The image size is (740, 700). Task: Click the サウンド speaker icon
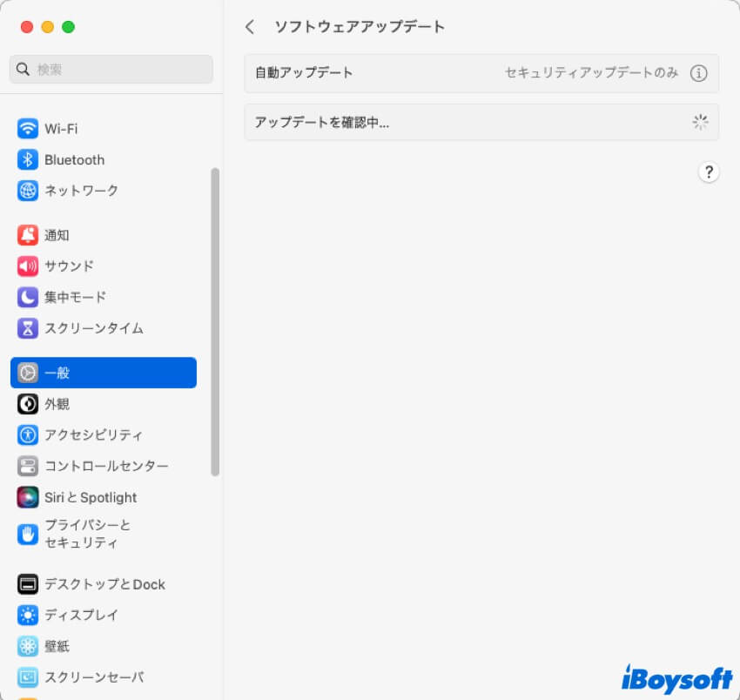click(28, 266)
